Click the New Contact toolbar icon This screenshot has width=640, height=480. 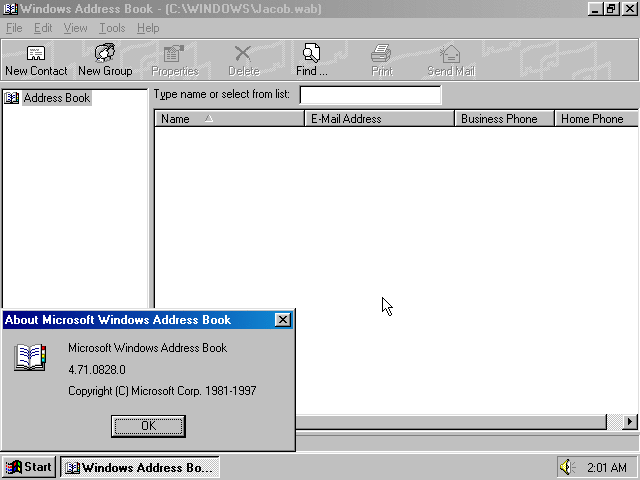tap(36, 60)
